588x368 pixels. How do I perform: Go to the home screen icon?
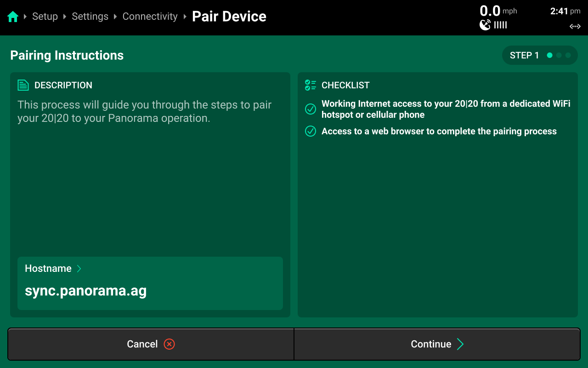coord(13,17)
